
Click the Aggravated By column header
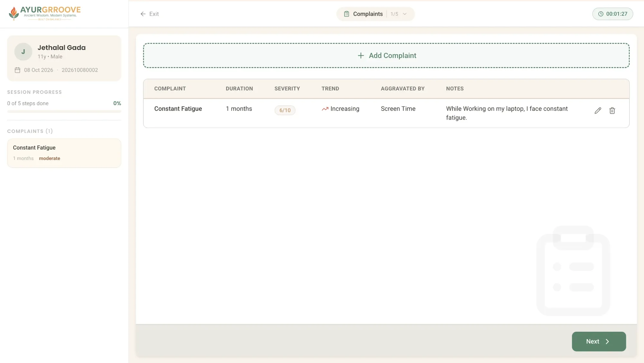(402, 89)
